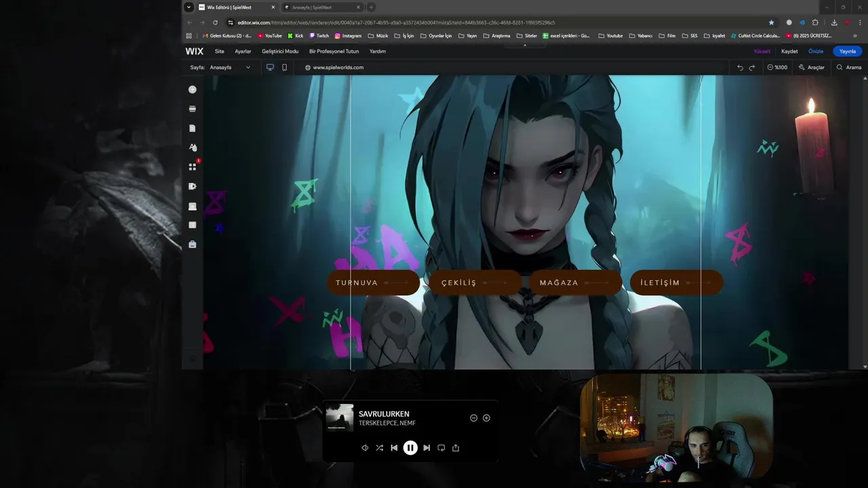Open the Add Elements plus icon in Wix sidebar
This screenshot has width=868, height=488.
193,89
